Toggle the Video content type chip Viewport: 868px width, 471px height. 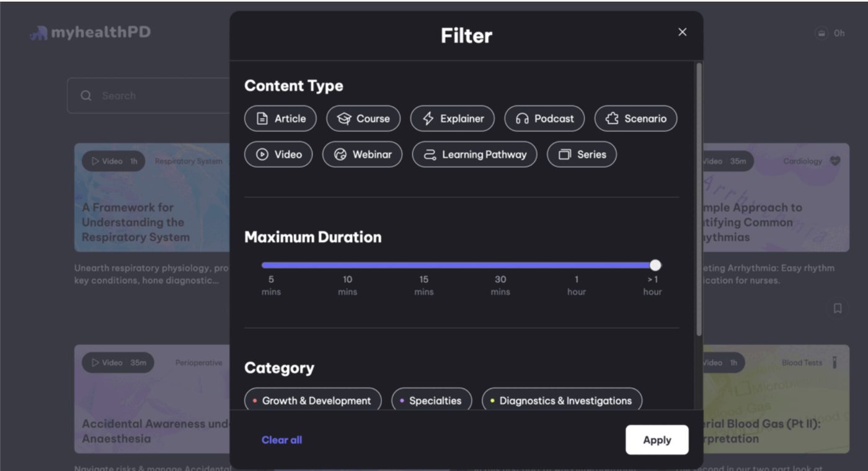tap(278, 155)
